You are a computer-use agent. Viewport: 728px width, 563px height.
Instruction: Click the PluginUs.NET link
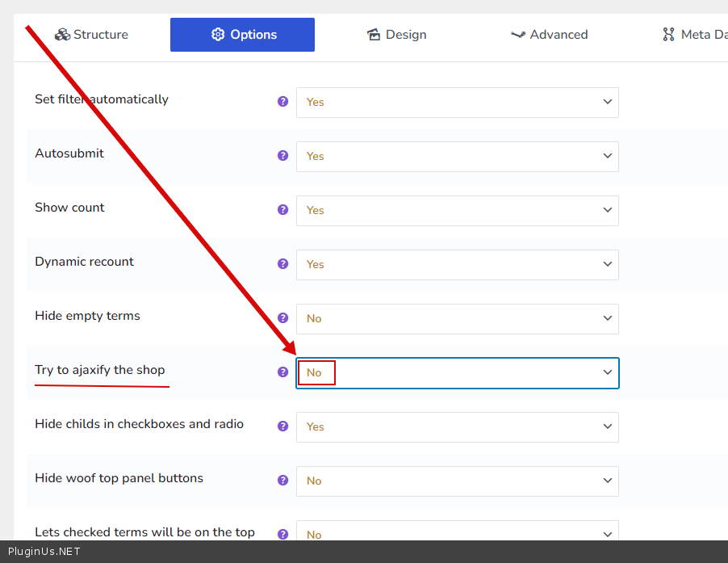click(x=44, y=552)
